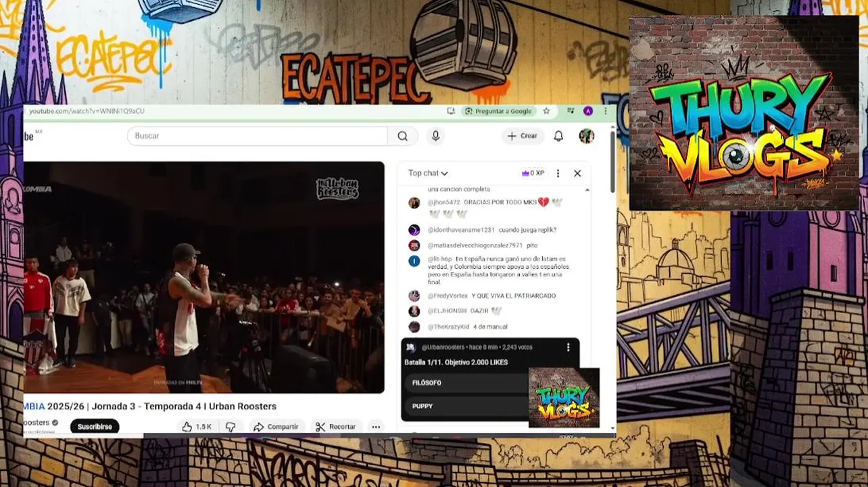Dislike the video with thumbs down
This screenshot has width=868, height=487.
click(x=231, y=427)
